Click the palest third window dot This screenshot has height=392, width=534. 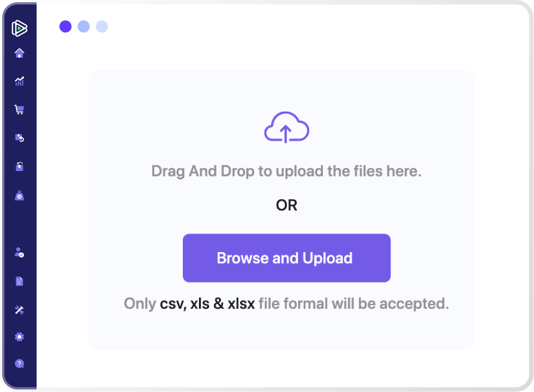[102, 27]
